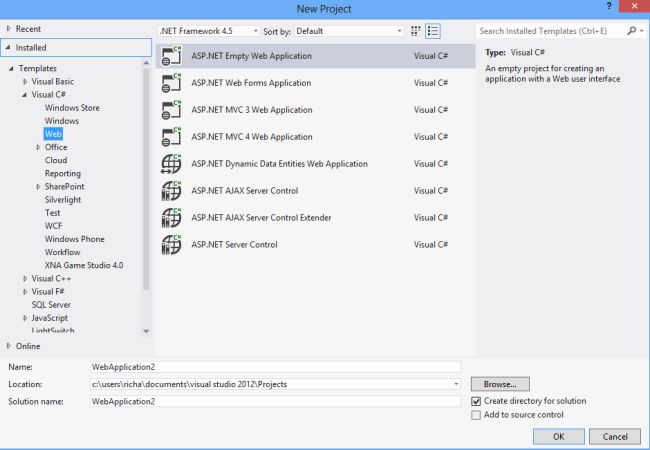Close the New Project dialog

coord(634,6)
